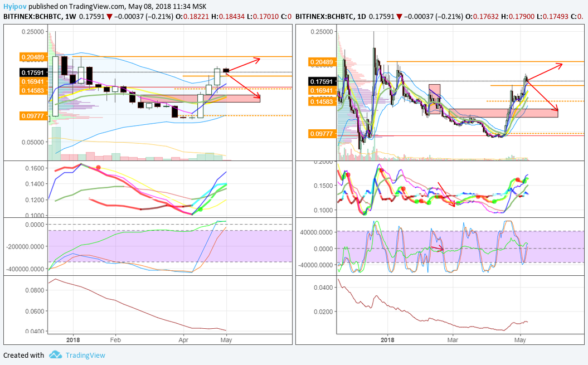Screen dimensions: 588x365
Task: Click the 0.1500 axis value in the daily indicator pane
Action: tap(323, 186)
